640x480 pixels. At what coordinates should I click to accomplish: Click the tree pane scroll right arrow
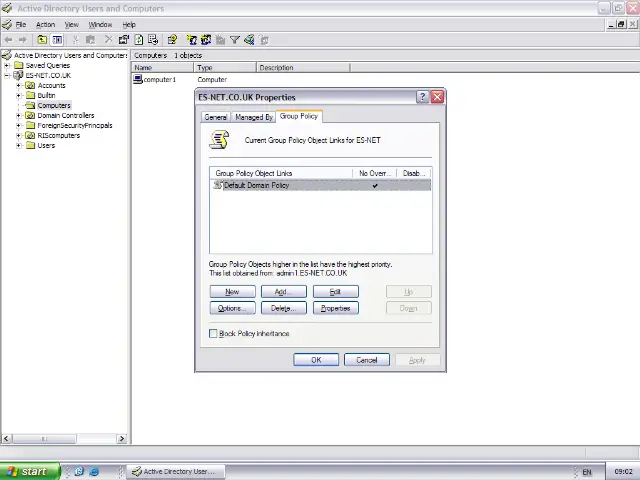121,439
